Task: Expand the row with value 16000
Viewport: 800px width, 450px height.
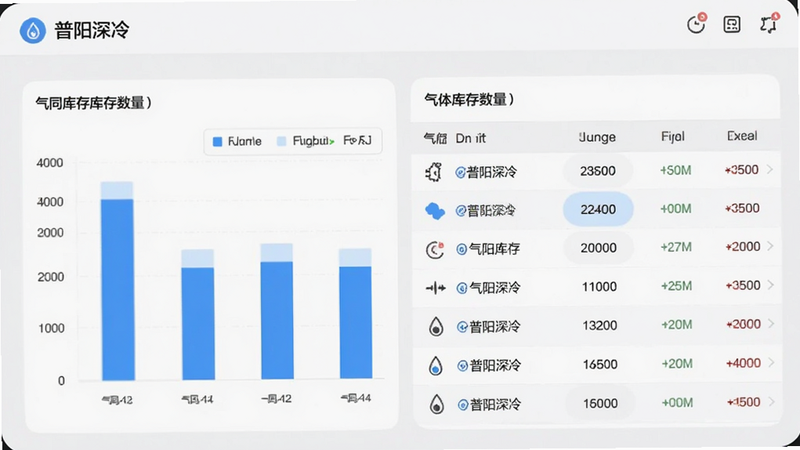Action: tap(771, 402)
